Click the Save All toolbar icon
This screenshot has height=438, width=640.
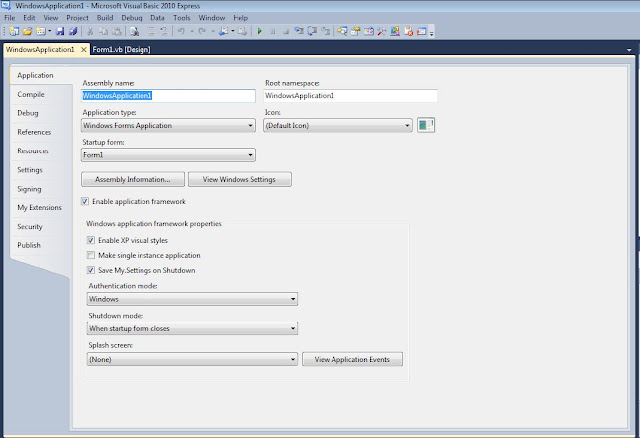click(73, 31)
